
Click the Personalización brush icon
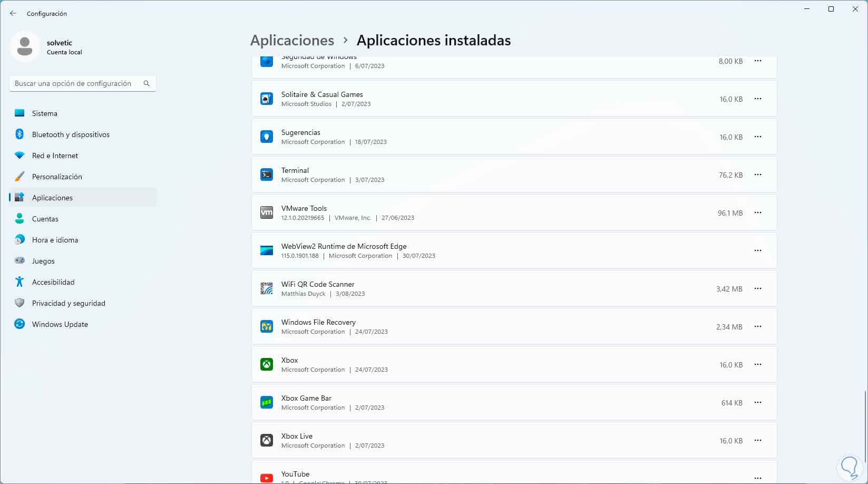pyautogui.click(x=19, y=177)
